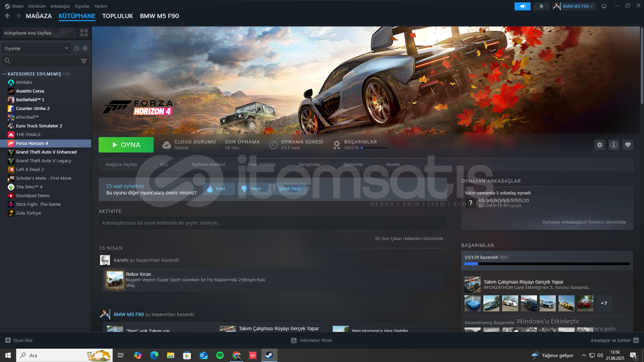Open the Görünüm menu
Viewport: 644px width, 362px height.
tap(37, 6)
